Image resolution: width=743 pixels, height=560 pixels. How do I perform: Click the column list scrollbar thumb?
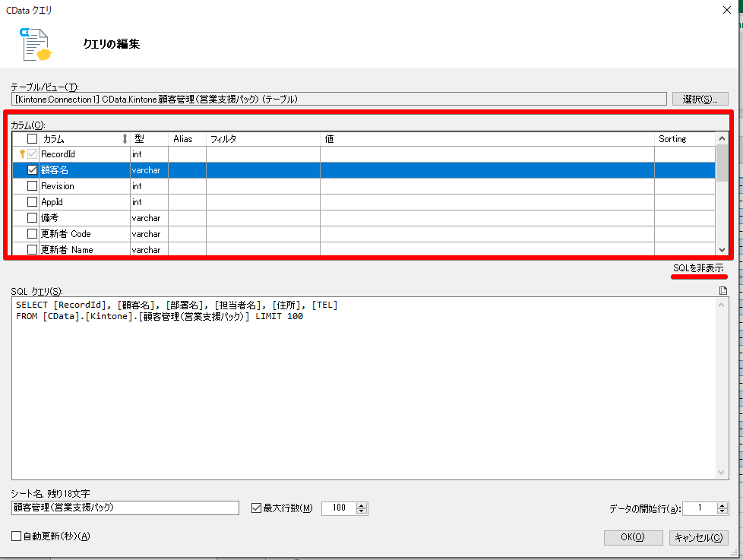[x=722, y=163]
